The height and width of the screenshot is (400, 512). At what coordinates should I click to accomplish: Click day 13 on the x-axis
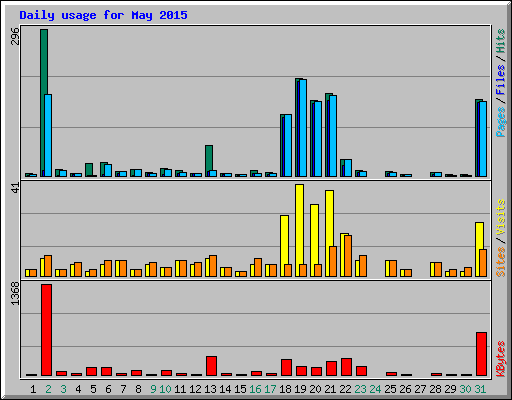210,389
